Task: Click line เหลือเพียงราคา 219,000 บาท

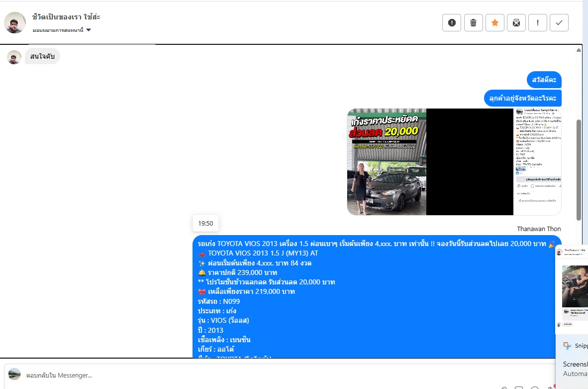Action: click(x=246, y=291)
